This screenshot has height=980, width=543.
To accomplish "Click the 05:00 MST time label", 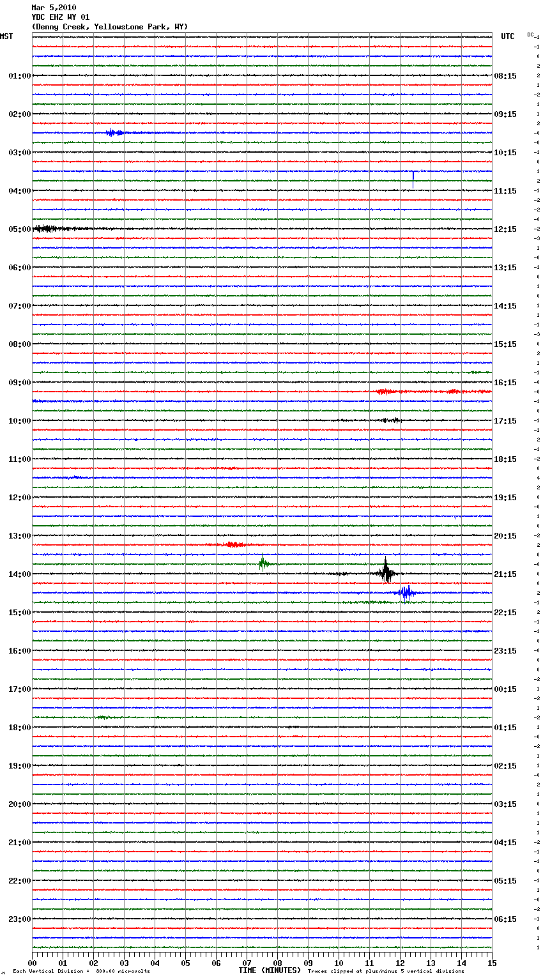I will (19, 229).
